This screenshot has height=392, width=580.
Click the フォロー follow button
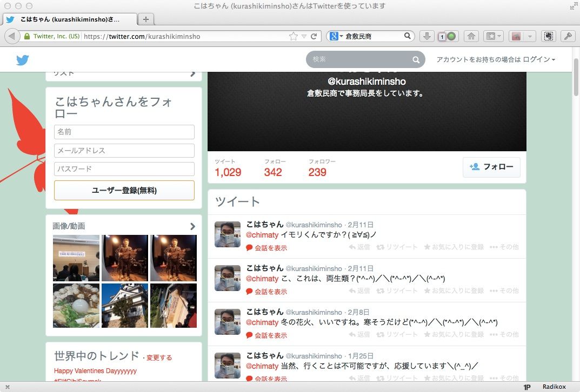pyautogui.click(x=491, y=167)
